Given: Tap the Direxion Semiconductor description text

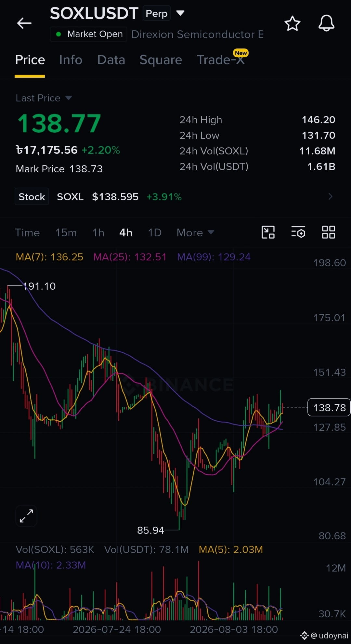Looking at the screenshot, I should click(198, 34).
